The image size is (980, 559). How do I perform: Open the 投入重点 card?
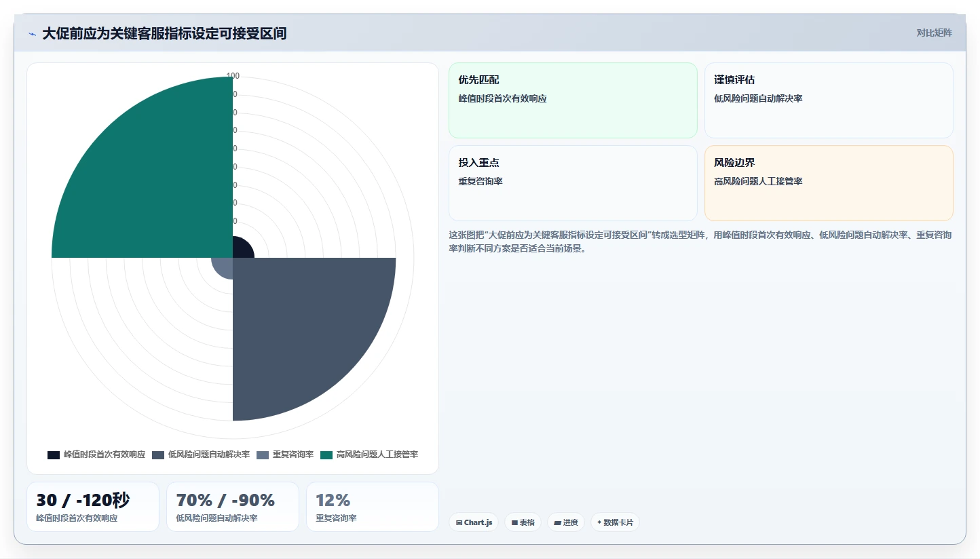coord(573,183)
